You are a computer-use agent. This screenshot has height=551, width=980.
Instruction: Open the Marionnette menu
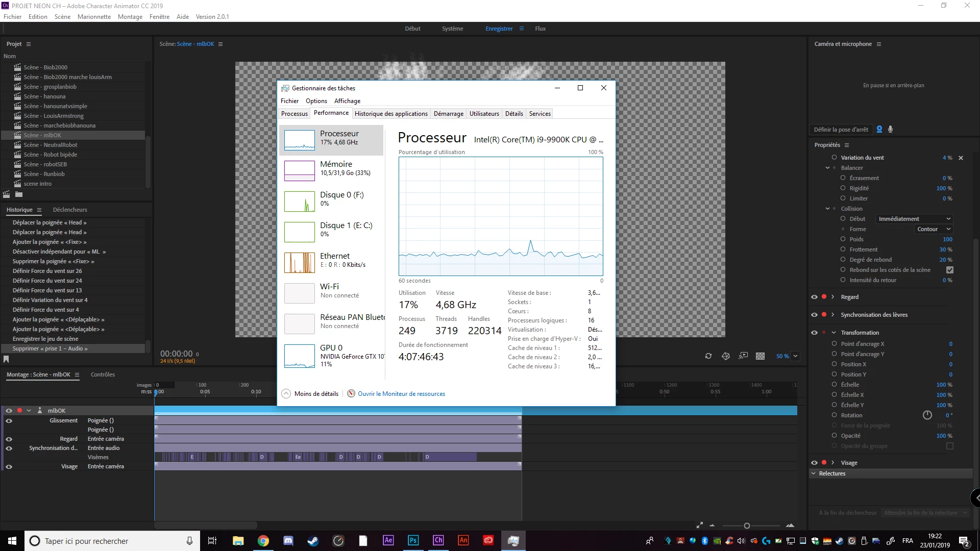tap(94, 17)
